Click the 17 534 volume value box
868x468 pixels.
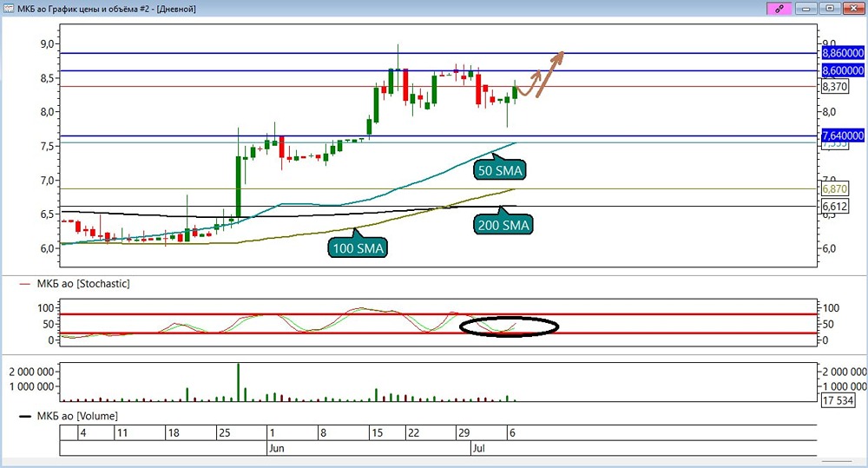[838, 400]
